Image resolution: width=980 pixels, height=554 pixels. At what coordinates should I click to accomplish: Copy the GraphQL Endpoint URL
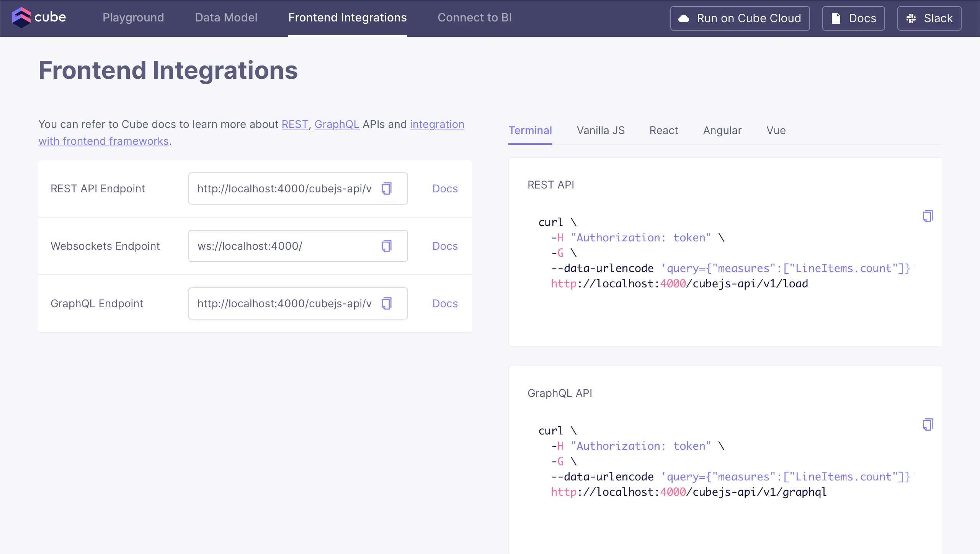pyautogui.click(x=387, y=303)
